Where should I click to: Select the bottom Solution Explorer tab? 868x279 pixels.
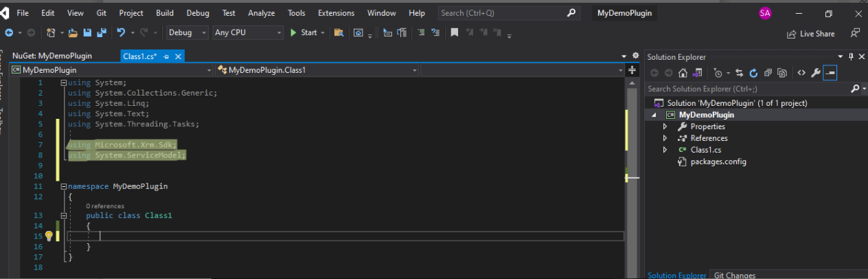pos(676,275)
